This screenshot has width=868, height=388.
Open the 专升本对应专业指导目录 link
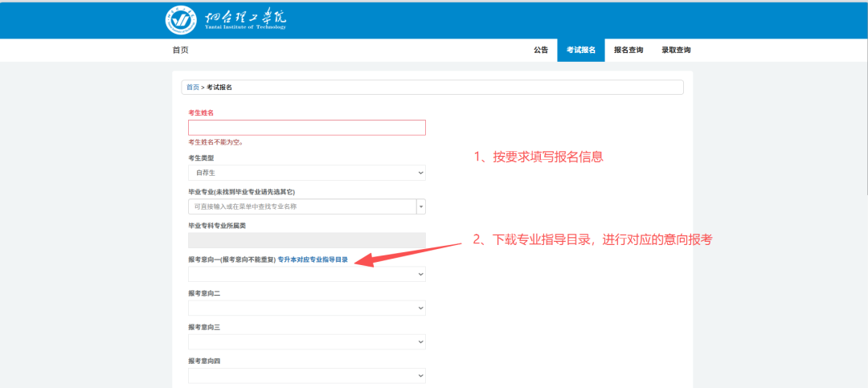point(313,259)
